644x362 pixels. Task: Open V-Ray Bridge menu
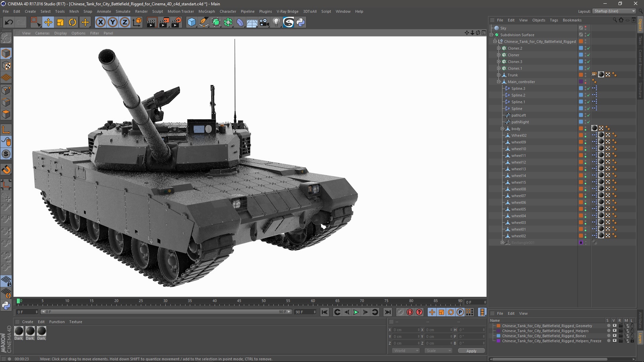pyautogui.click(x=287, y=11)
